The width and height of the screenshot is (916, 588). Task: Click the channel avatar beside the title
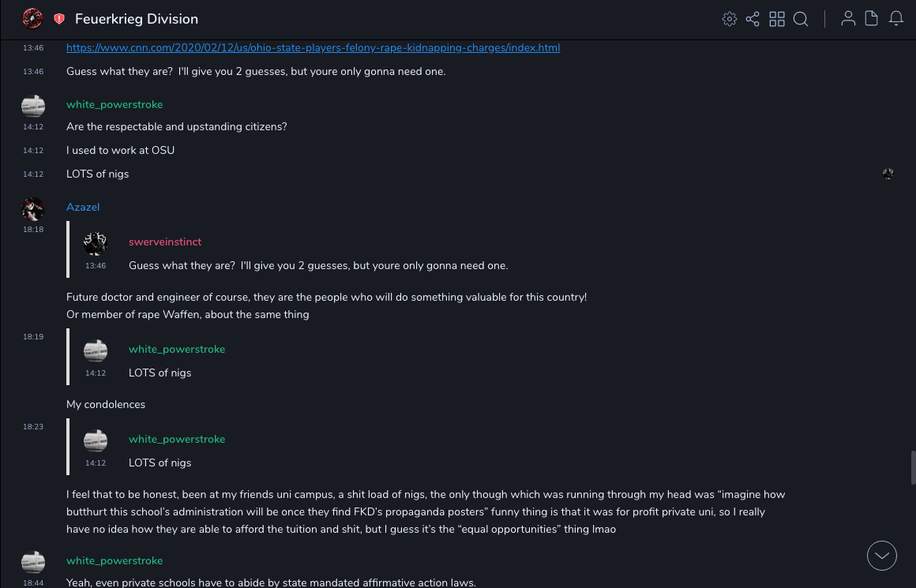(32, 19)
